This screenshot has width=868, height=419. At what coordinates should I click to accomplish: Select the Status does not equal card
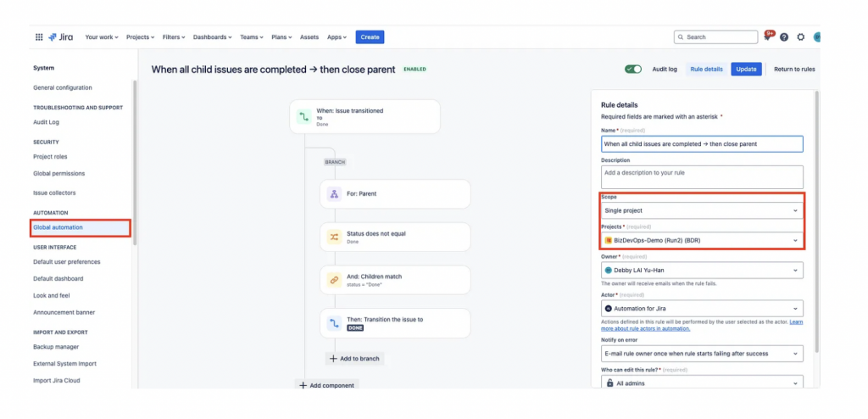pos(395,237)
